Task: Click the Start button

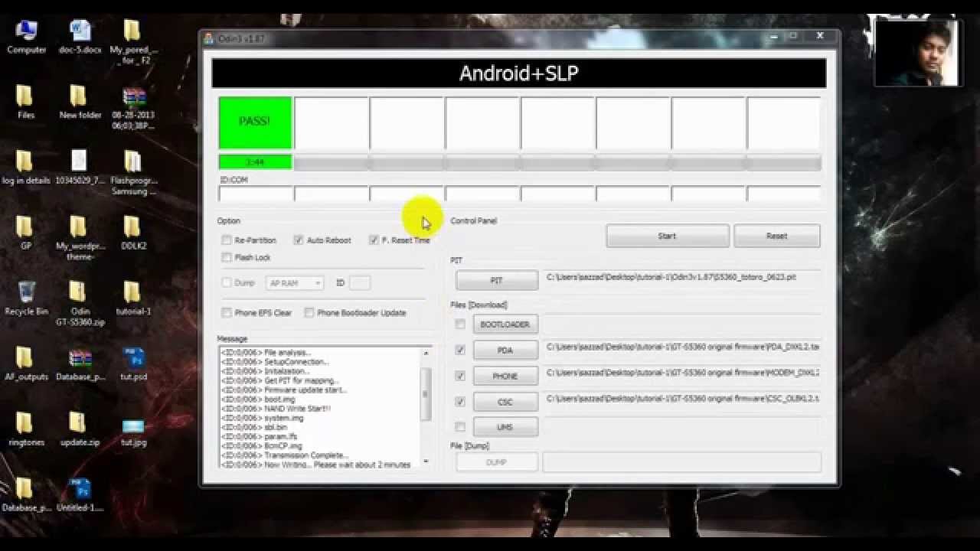Action: [x=668, y=236]
